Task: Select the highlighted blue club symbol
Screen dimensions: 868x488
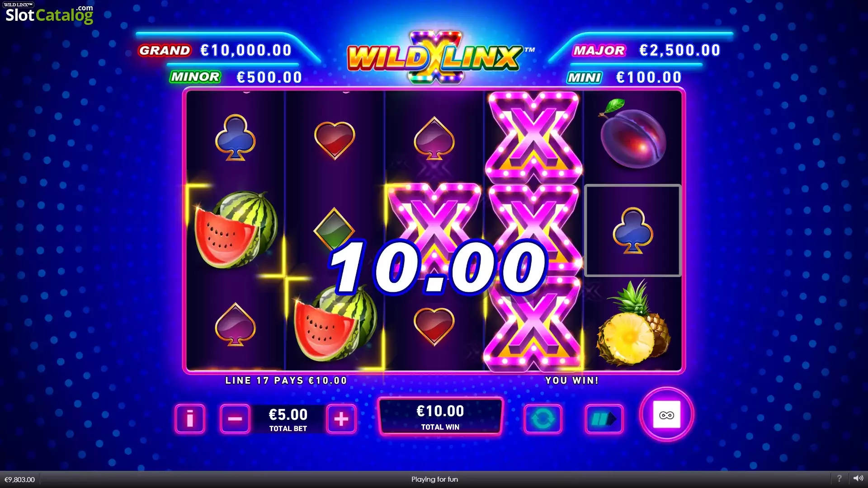Action: 633,230
